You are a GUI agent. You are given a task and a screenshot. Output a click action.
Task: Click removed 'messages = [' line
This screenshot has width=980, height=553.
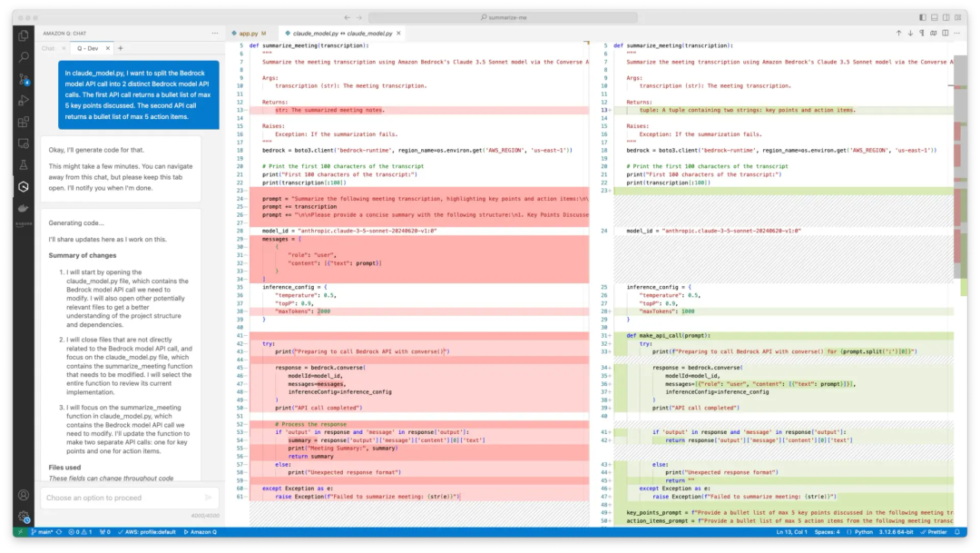tap(282, 239)
